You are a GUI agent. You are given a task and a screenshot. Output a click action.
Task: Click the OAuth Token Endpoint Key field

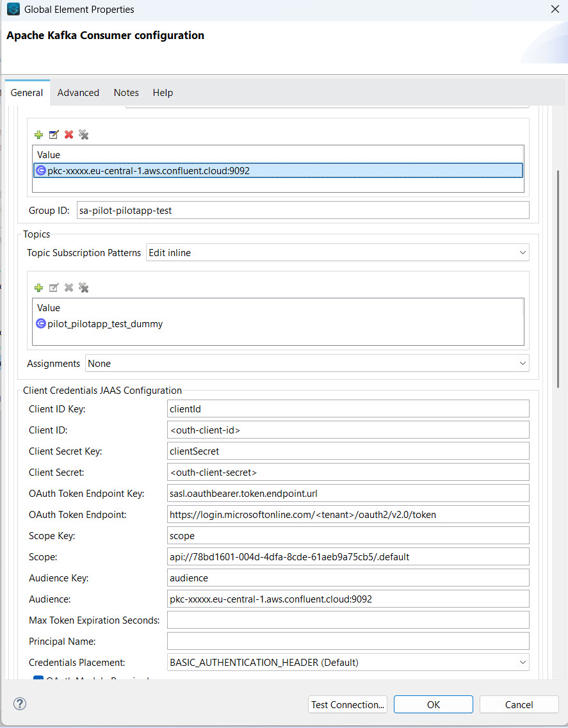tap(348, 494)
